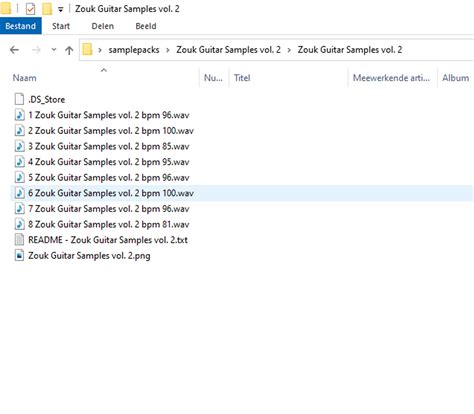Select "7 Zouk Guitar Samples vol. 2 bpm 96.wav"
Screen dimensions: 474x414
[x=109, y=209]
